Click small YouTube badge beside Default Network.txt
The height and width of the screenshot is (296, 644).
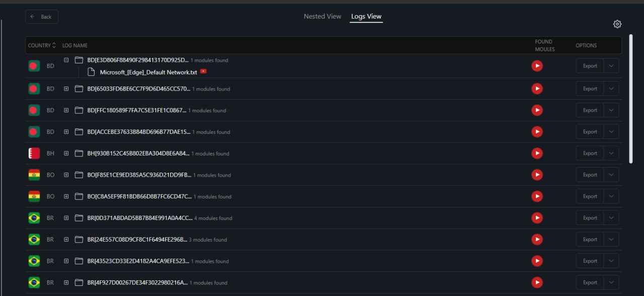(203, 71)
